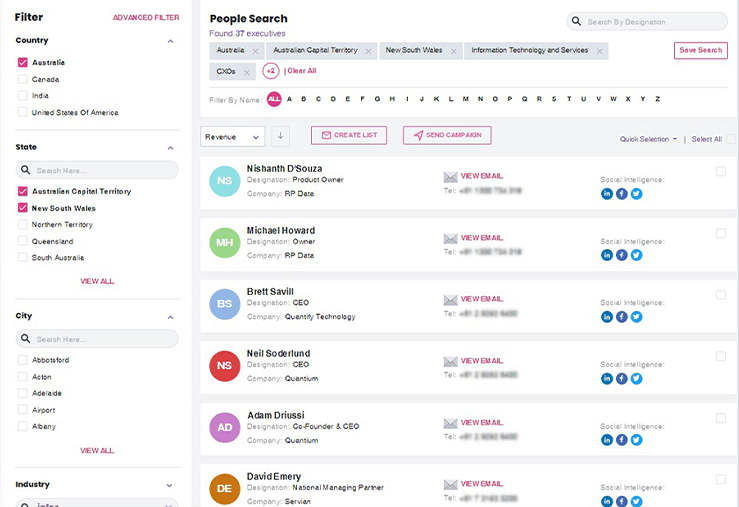Click the search magnifier in designation search

click(x=576, y=21)
